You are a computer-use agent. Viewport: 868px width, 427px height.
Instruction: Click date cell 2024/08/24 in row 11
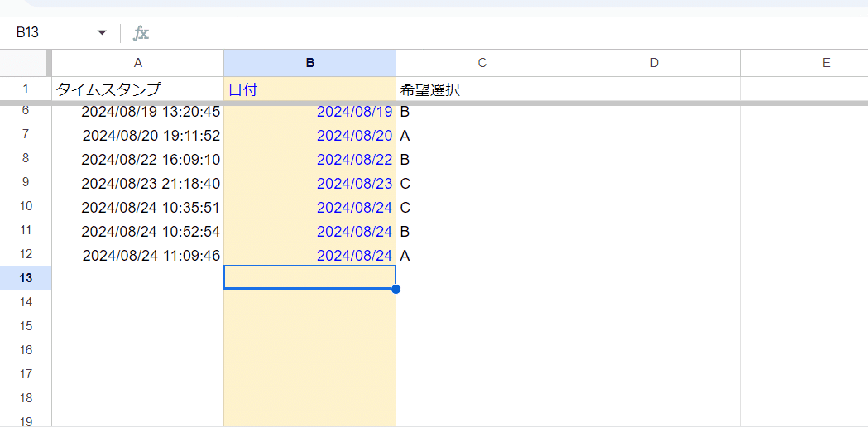pos(310,230)
